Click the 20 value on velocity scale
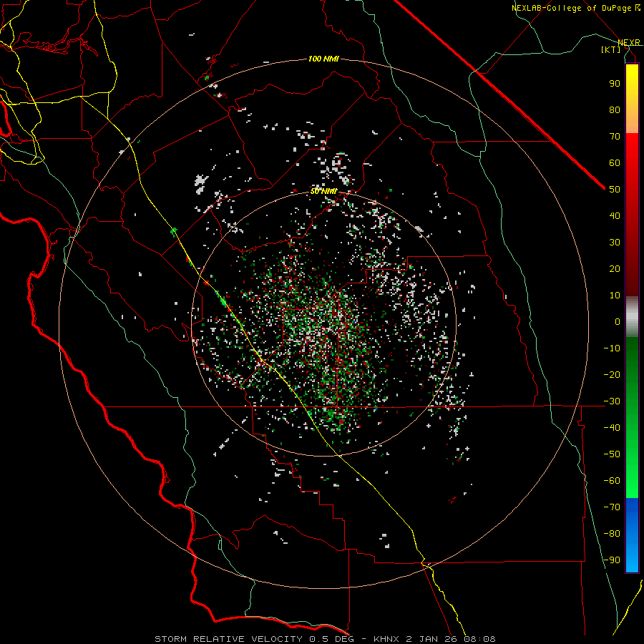 (615, 268)
